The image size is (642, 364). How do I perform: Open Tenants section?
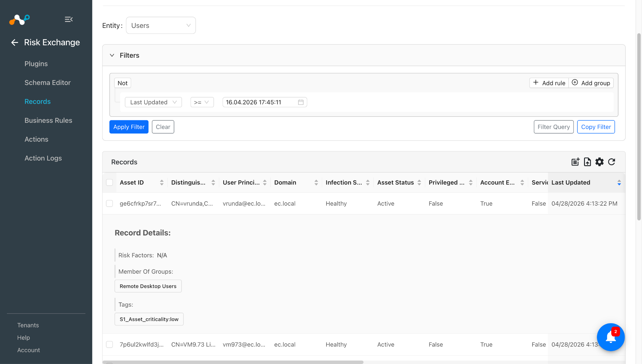coord(28,325)
